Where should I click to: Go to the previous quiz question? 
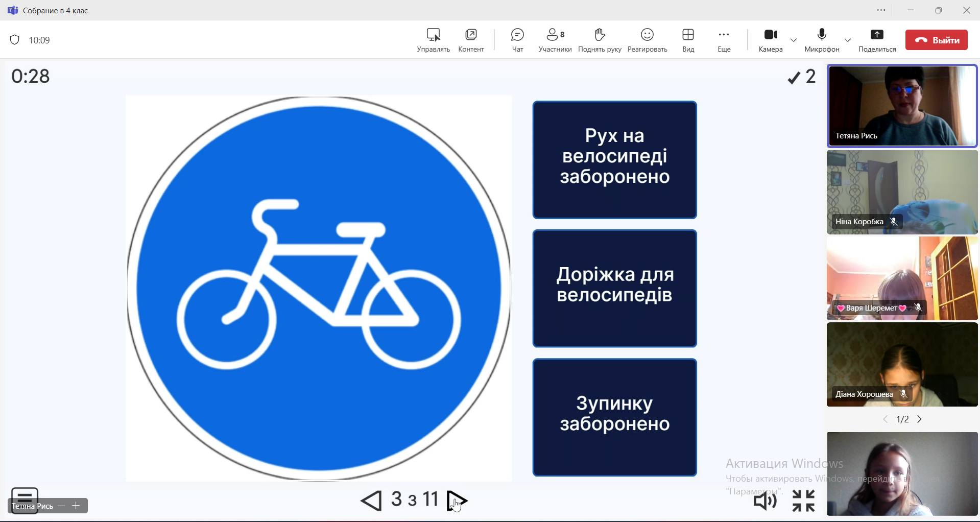tap(371, 501)
